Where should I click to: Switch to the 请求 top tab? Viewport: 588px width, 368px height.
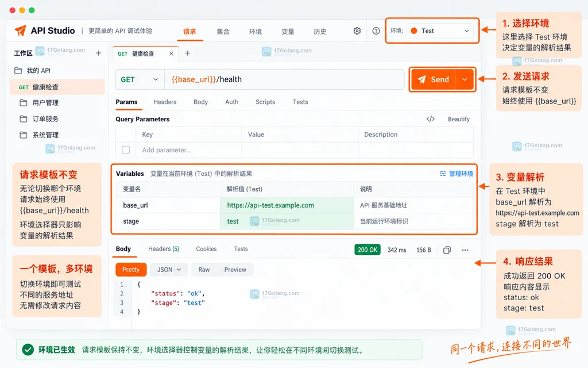click(x=189, y=32)
